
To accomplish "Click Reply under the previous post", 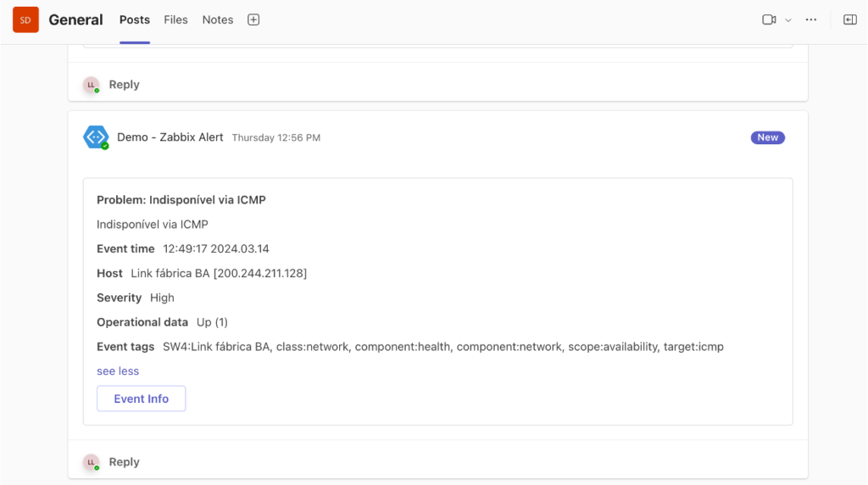I will click(x=124, y=85).
